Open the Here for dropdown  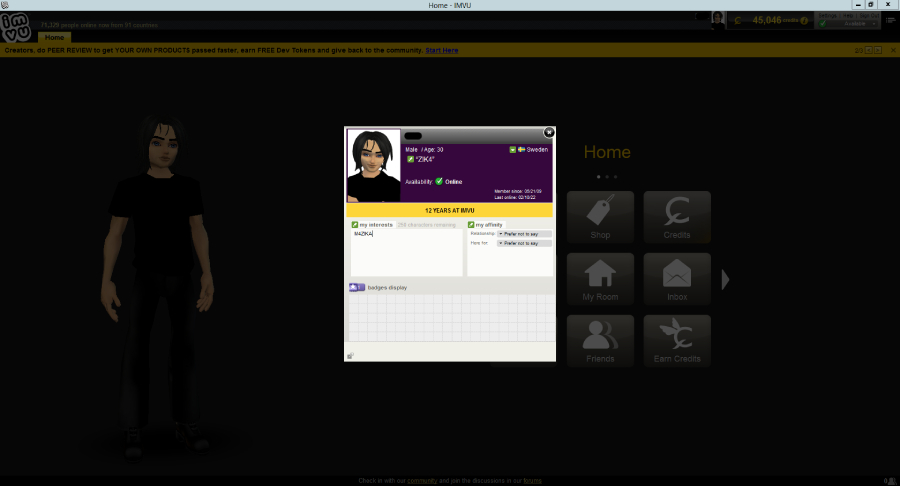[x=524, y=243]
